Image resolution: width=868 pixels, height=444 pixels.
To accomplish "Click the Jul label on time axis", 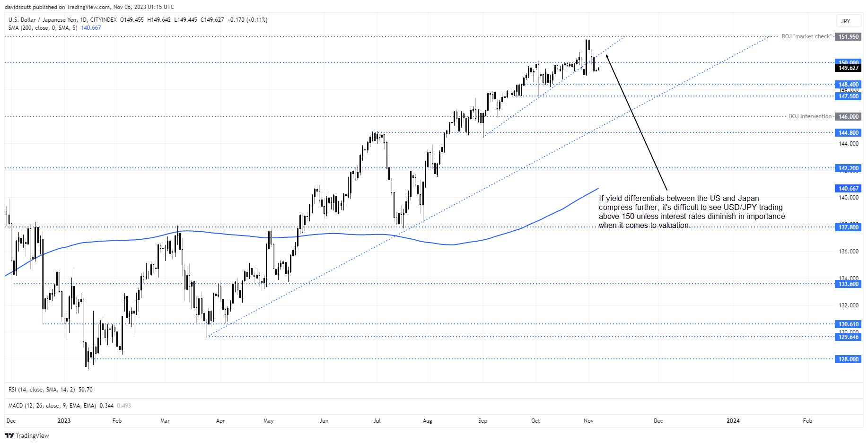I will click(377, 421).
